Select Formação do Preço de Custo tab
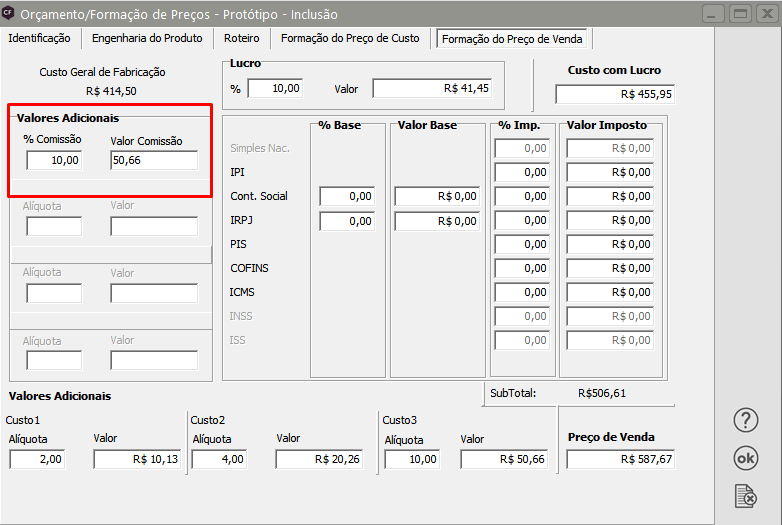Screen dimensions: 782x525 click(x=350, y=38)
